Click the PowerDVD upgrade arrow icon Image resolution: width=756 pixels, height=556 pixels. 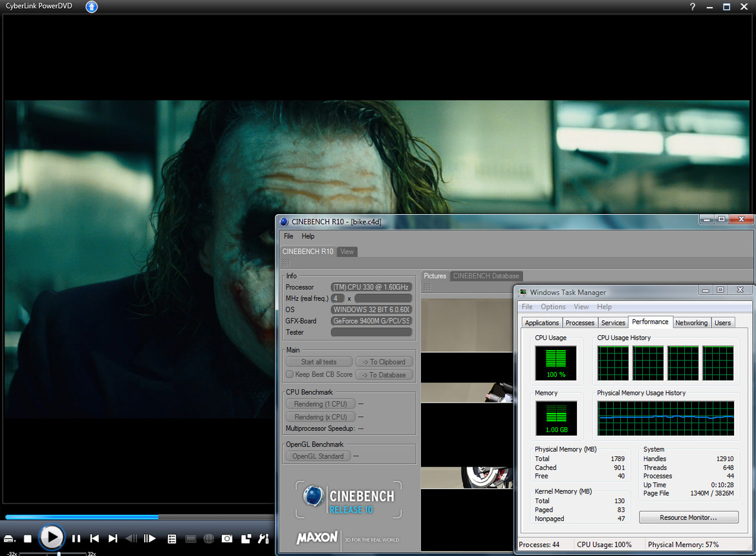click(x=92, y=6)
